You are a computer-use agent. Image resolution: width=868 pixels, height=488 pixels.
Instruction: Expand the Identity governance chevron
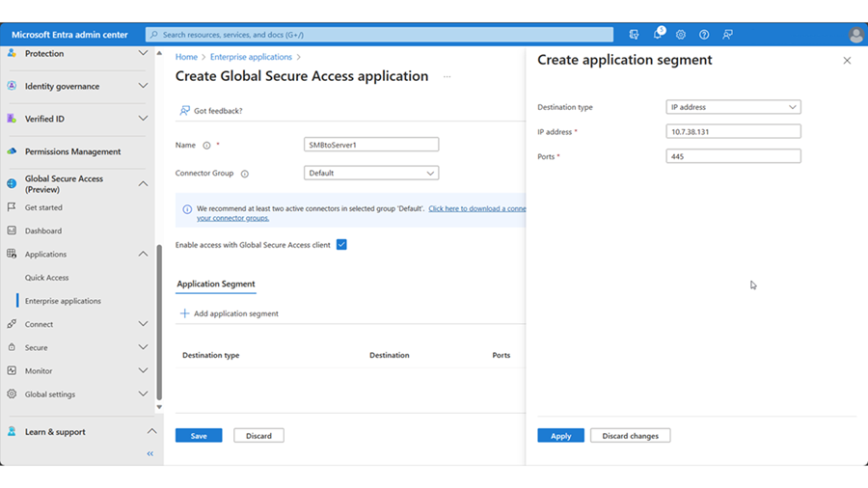point(143,86)
